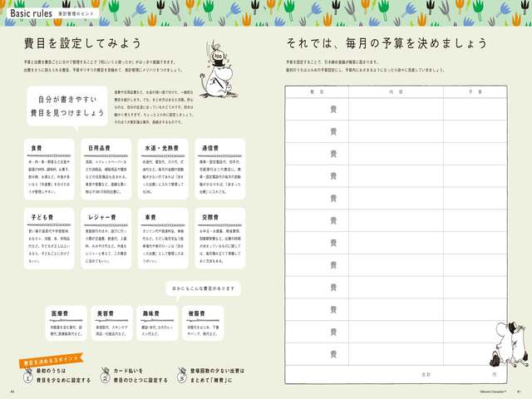Click the subtitle "家計管理のヒント" beside Basic rules
This screenshot has height=399, width=532.
coord(76,14)
